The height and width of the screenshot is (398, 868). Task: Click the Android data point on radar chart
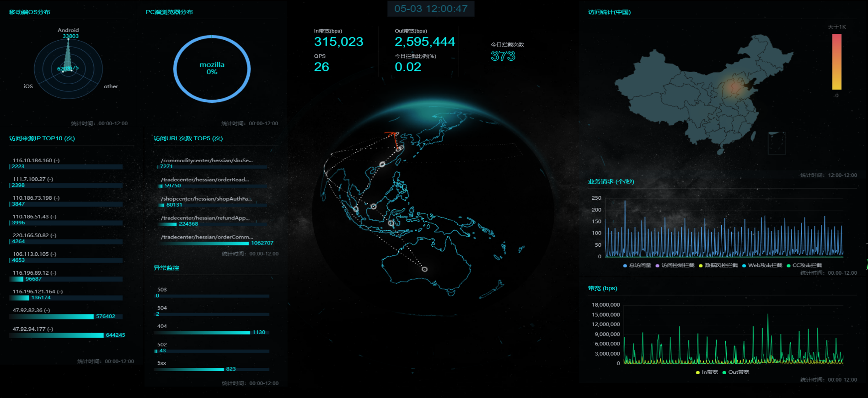coord(68,40)
